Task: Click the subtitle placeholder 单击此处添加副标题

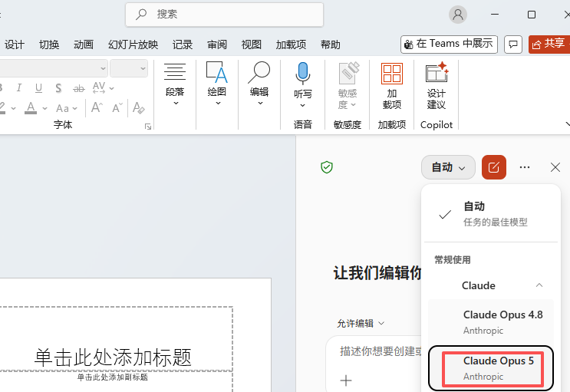Action: (x=113, y=377)
